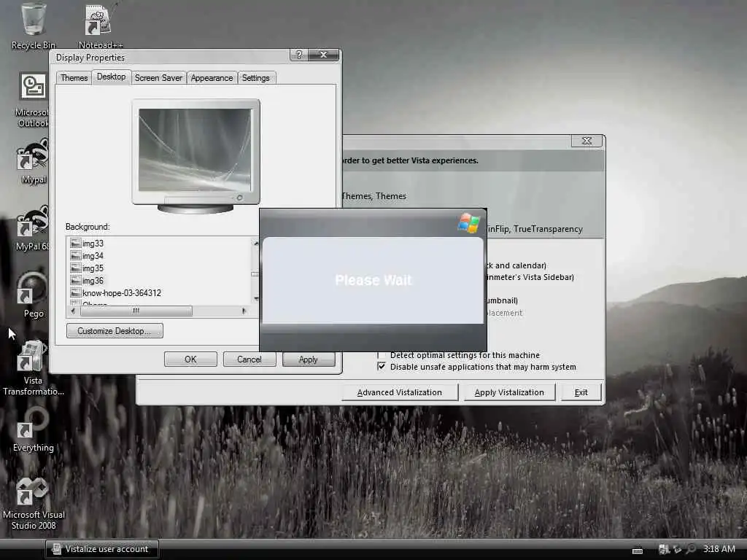The height and width of the screenshot is (560, 747).
Task: Click the Apply Vistalization button
Action: (x=509, y=392)
